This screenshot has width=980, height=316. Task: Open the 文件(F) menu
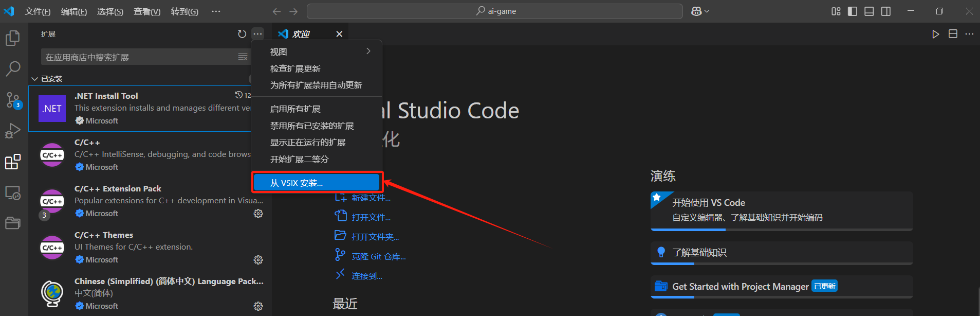point(38,11)
